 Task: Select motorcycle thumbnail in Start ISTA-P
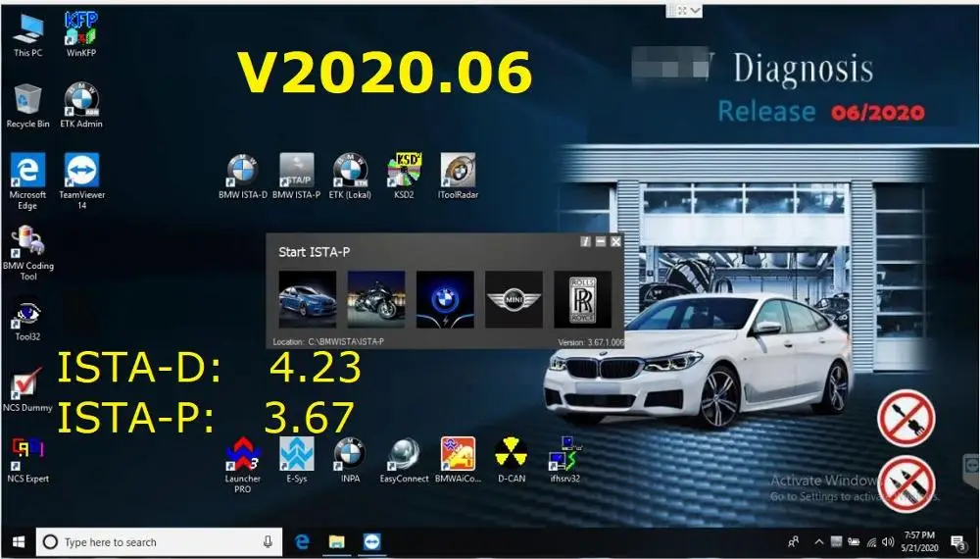point(376,299)
